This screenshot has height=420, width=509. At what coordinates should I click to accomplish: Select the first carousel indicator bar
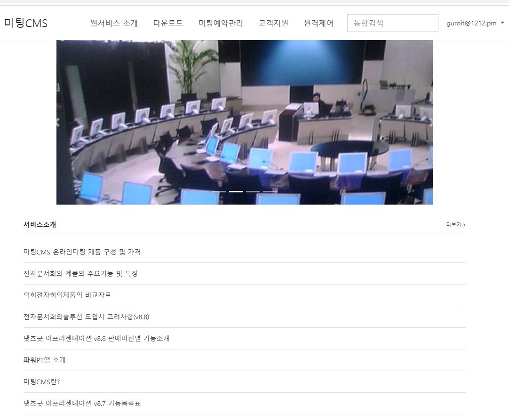pyautogui.click(x=219, y=192)
